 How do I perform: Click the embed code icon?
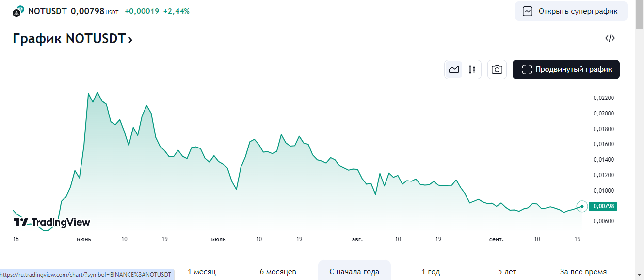[x=610, y=38]
